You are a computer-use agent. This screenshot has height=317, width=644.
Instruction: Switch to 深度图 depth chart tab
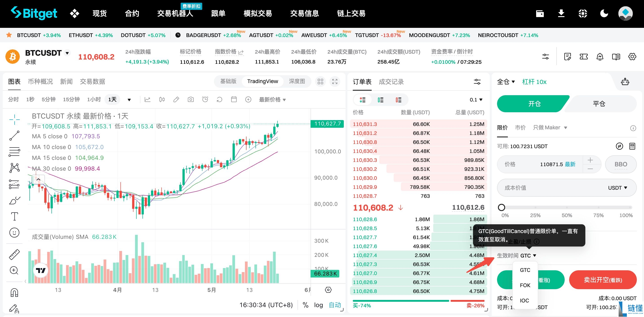click(297, 81)
